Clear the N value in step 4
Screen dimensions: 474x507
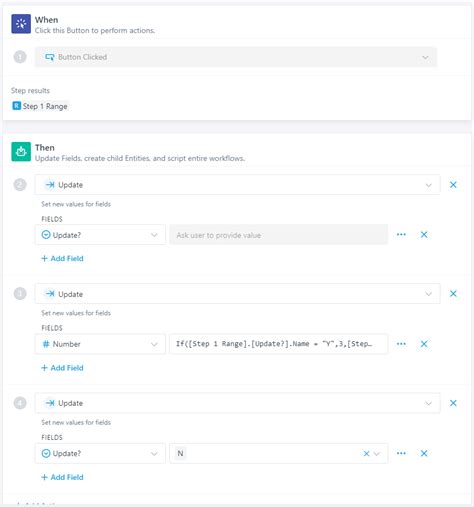click(366, 453)
